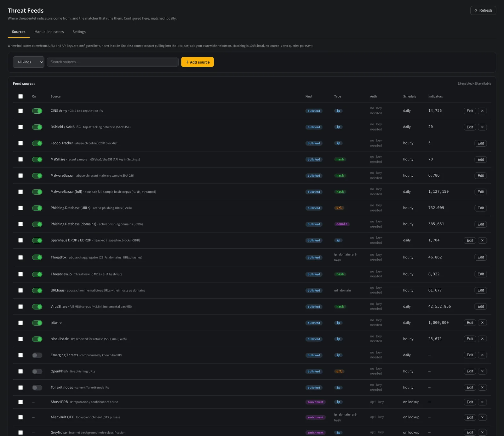Viewport: 504px width, 436px height.
Task: Turn off the Feodo Tracker feed
Action: (37, 143)
